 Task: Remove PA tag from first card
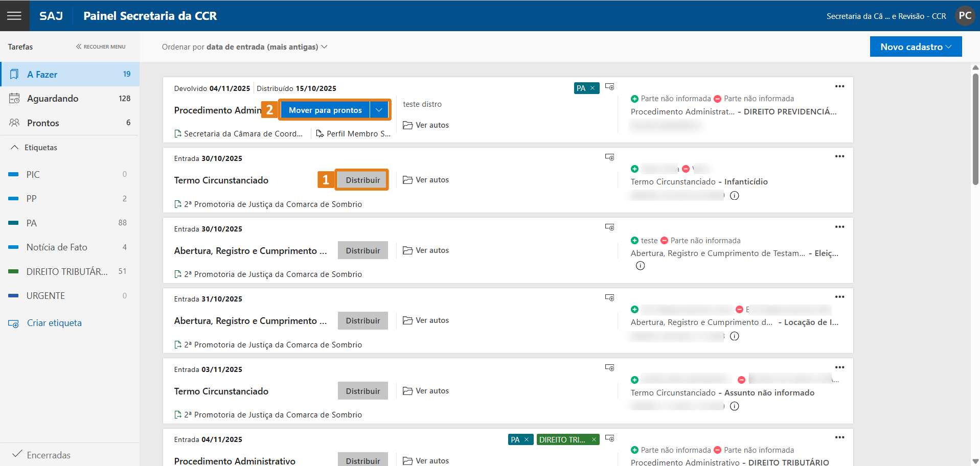point(592,88)
